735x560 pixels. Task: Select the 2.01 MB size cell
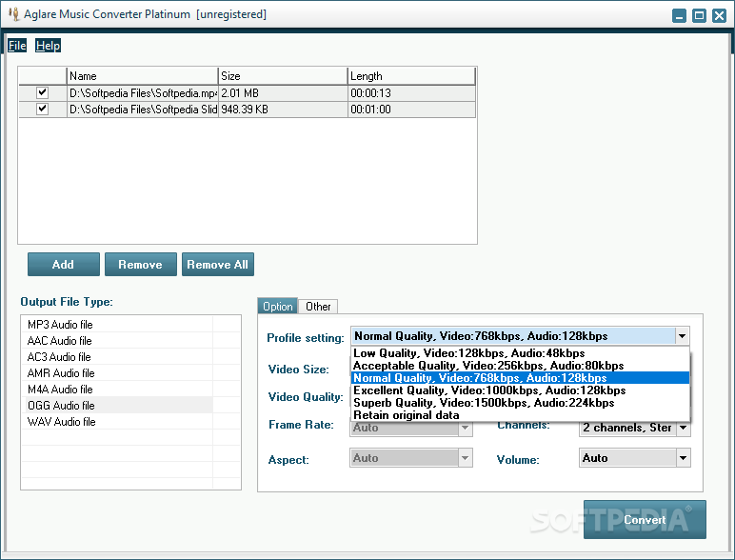pyautogui.click(x=283, y=93)
